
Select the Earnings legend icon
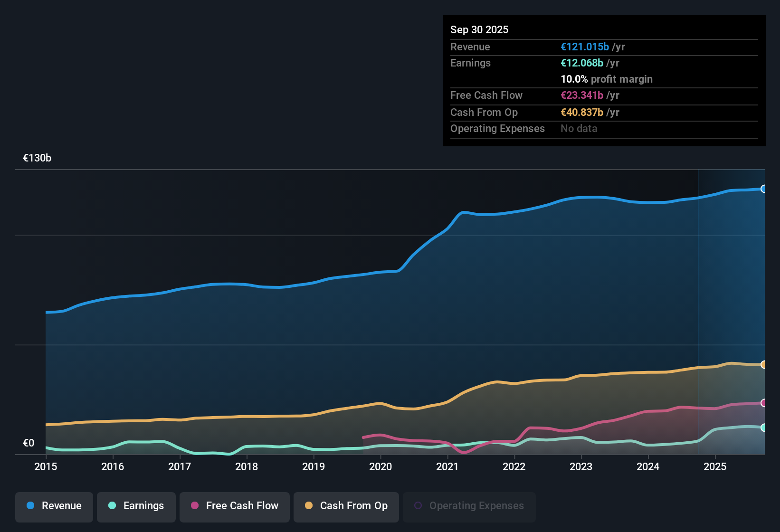112,506
